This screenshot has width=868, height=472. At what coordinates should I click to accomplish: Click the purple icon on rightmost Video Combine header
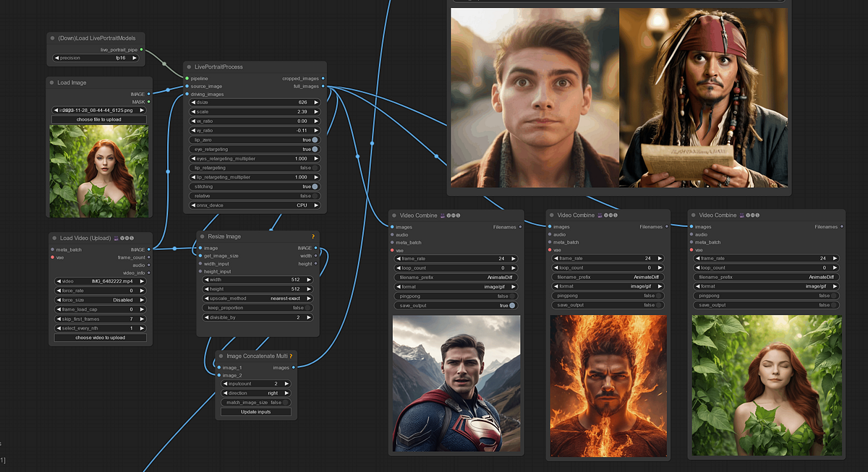742,215
